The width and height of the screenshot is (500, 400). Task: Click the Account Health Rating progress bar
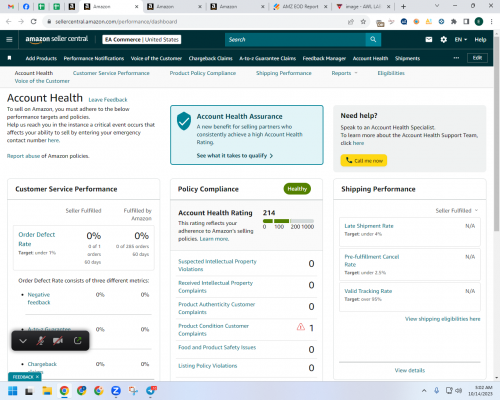point(288,221)
